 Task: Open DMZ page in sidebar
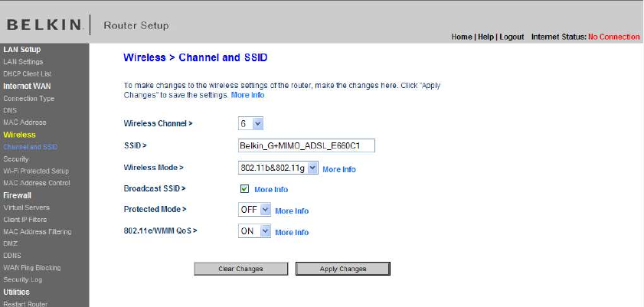(10, 243)
